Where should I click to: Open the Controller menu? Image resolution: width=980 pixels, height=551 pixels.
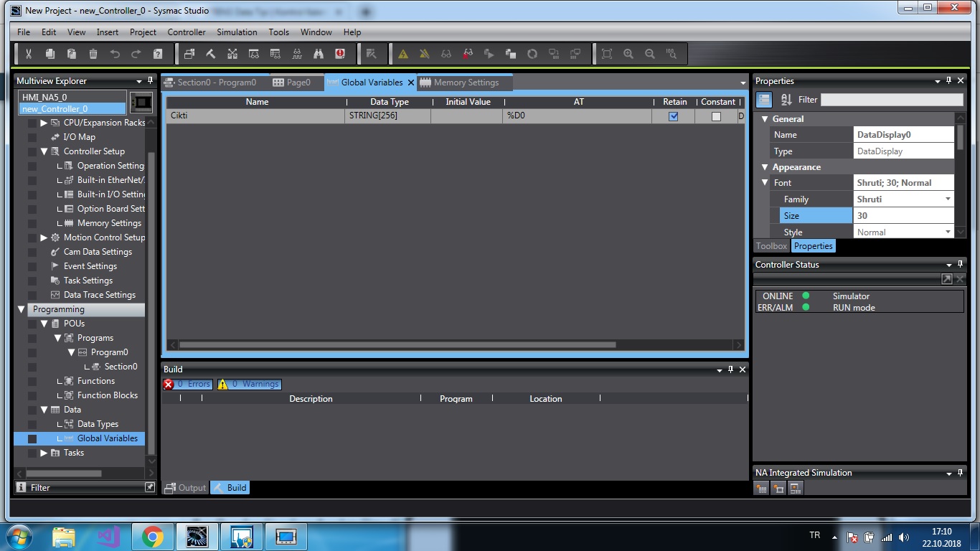click(x=187, y=32)
